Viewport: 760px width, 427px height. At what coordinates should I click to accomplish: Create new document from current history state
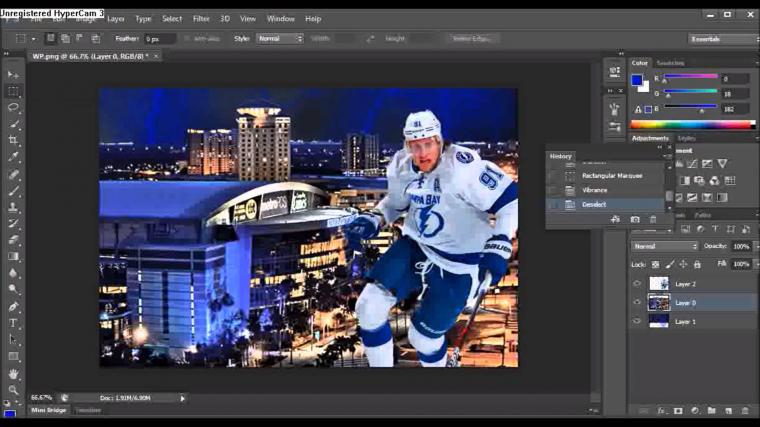[x=616, y=220]
